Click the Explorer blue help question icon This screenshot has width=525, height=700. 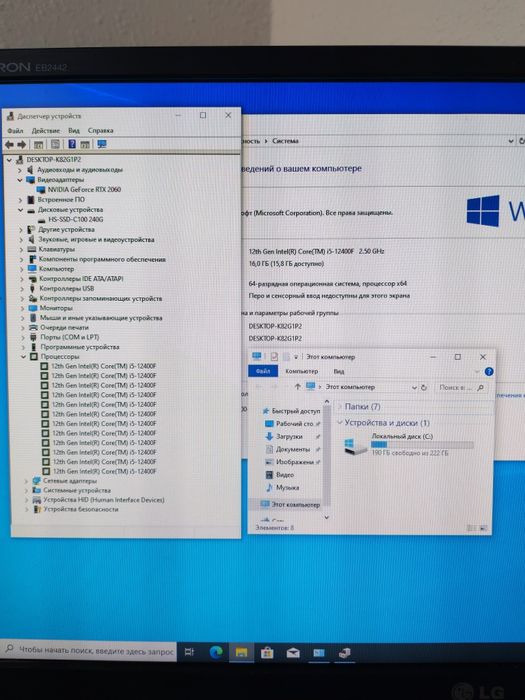pos(489,371)
